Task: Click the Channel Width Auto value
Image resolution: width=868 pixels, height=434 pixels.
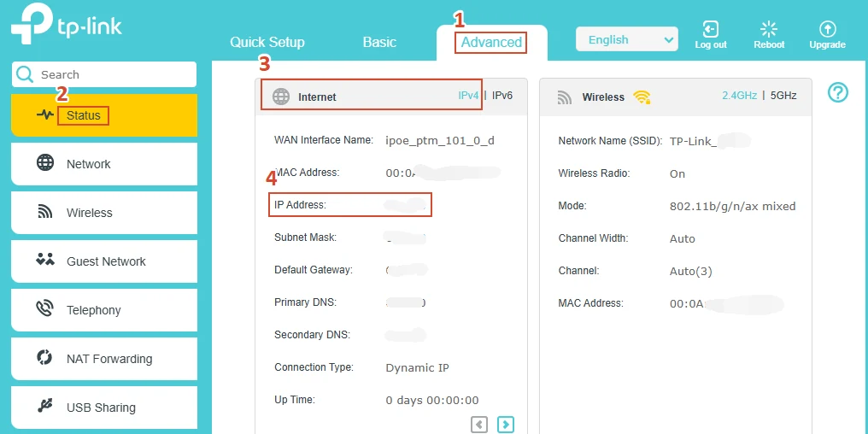Action: (683, 239)
